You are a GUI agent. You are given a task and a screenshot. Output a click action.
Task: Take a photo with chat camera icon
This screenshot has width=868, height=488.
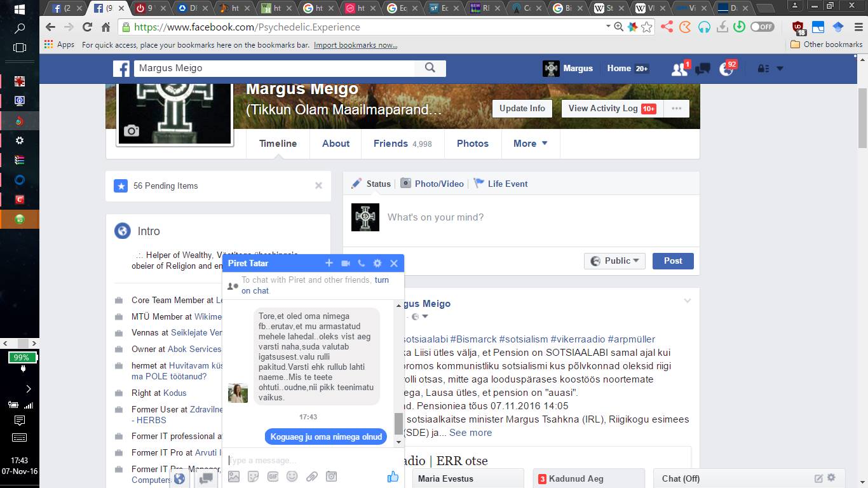coord(331,477)
